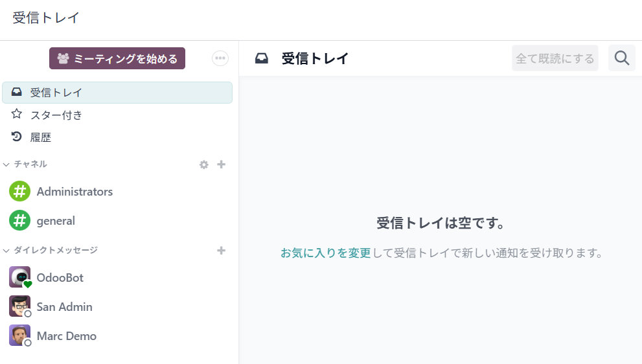Open the Marc Demo conversation
The width and height of the screenshot is (642, 364).
click(x=66, y=336)
